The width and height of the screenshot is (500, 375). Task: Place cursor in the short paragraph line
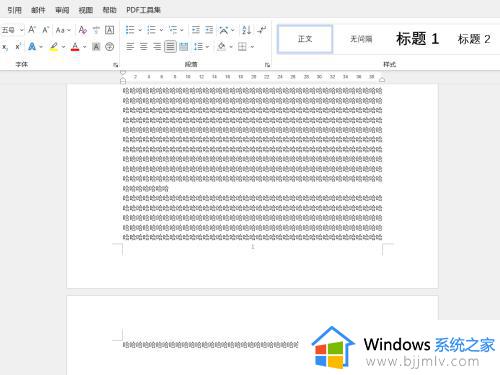[x=146, y=189]
